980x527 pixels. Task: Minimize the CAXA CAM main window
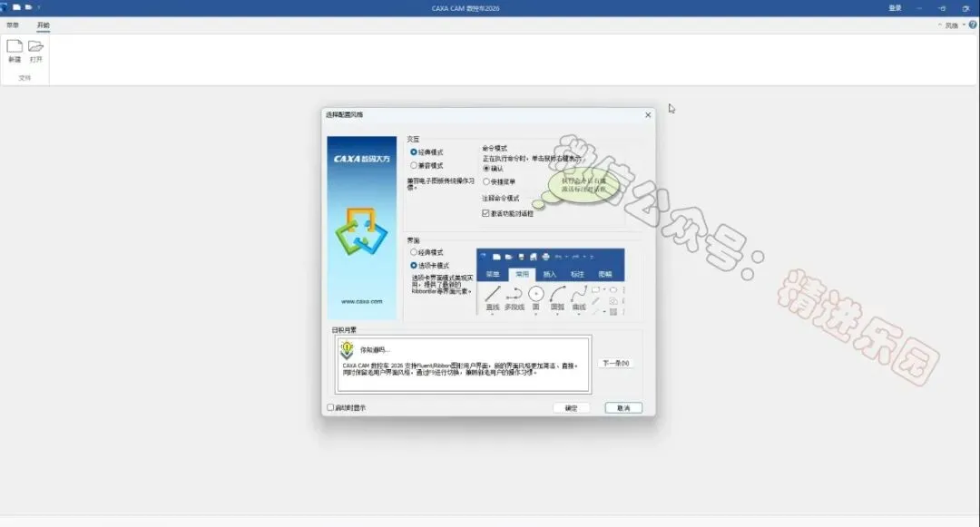[x=918, y=8]
